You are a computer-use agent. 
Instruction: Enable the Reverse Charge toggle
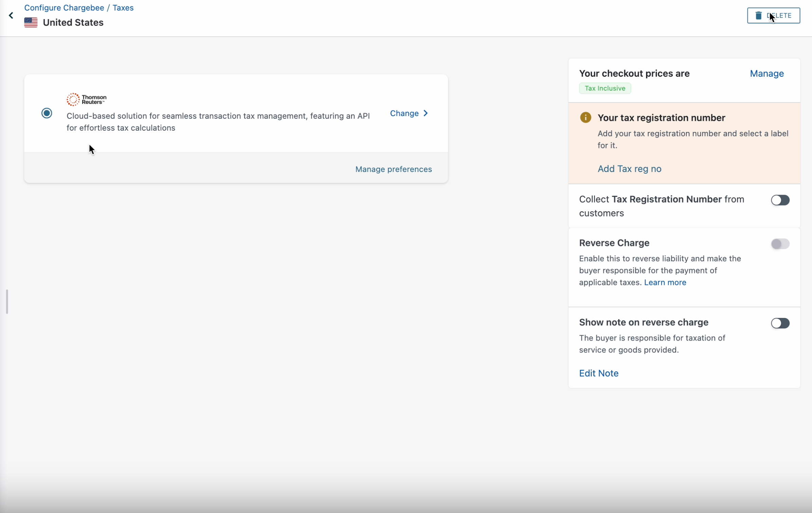point(780,244)
